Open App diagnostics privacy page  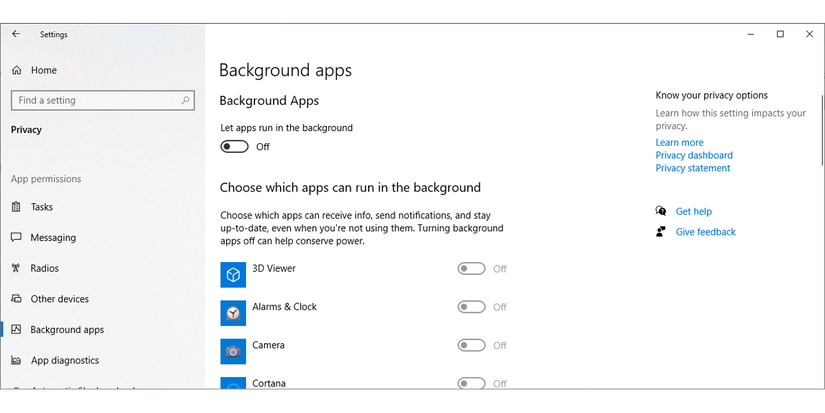coord(65,360)
